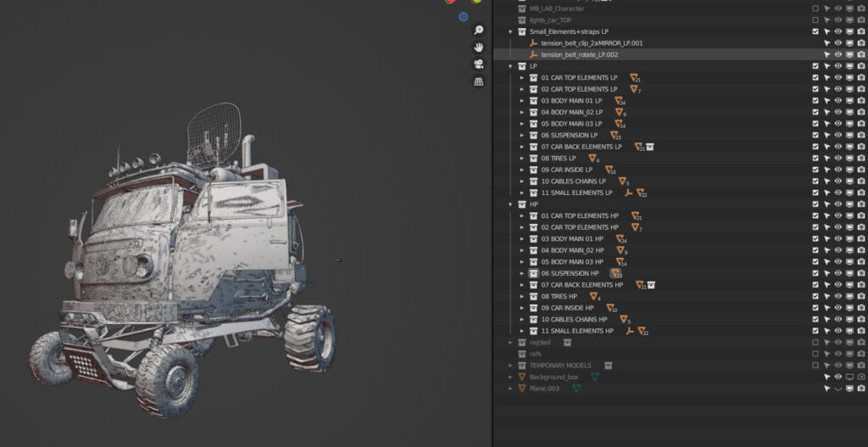This screenshot has width=868, height=447.
Task: Select the '05 BODY MAIN 03 HP' row label
Action: point(572,262)
